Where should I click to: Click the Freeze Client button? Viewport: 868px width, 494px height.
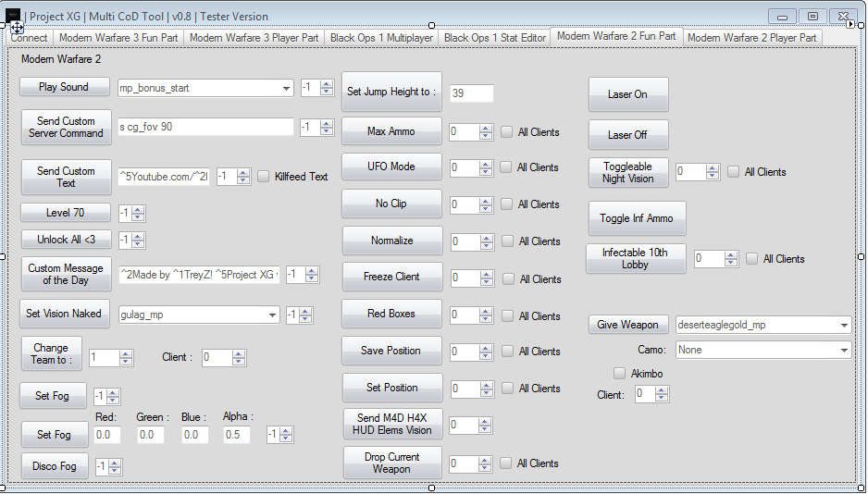tap(392, 277)
